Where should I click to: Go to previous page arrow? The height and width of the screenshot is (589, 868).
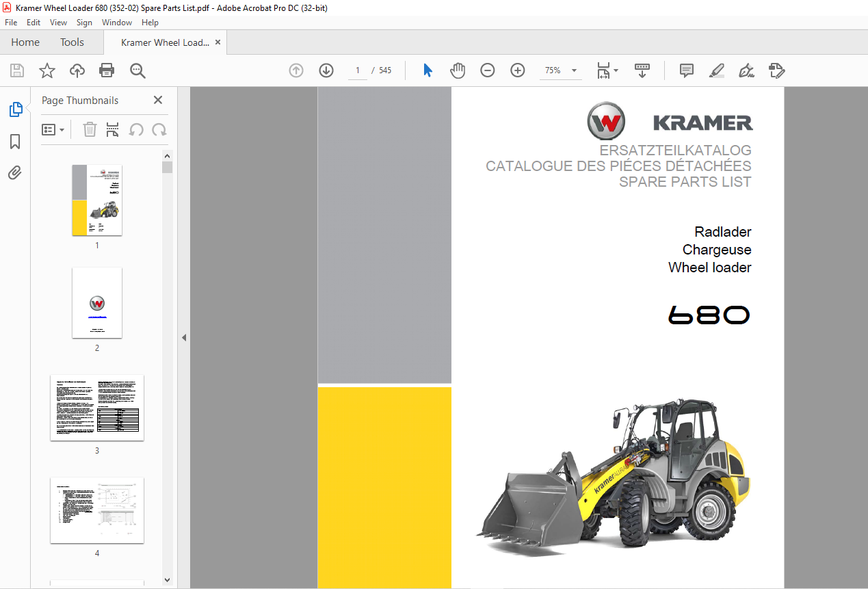(296, 70)
